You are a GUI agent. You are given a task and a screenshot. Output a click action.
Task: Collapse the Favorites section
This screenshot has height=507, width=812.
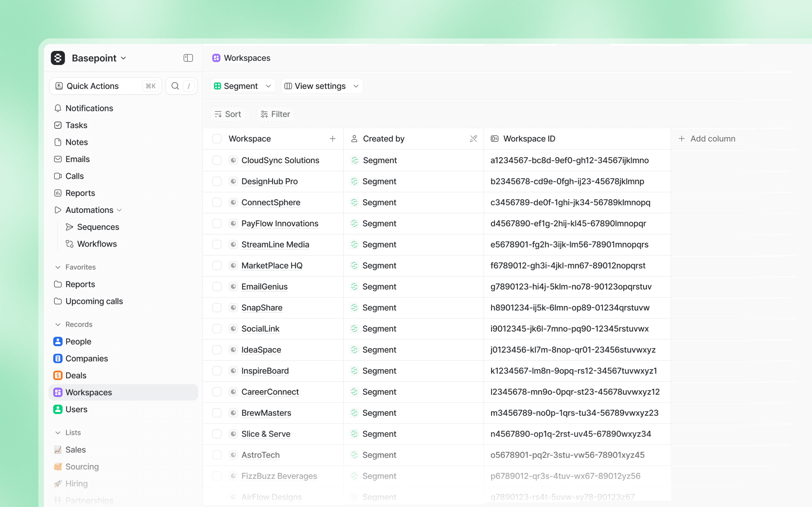(58, 267)
